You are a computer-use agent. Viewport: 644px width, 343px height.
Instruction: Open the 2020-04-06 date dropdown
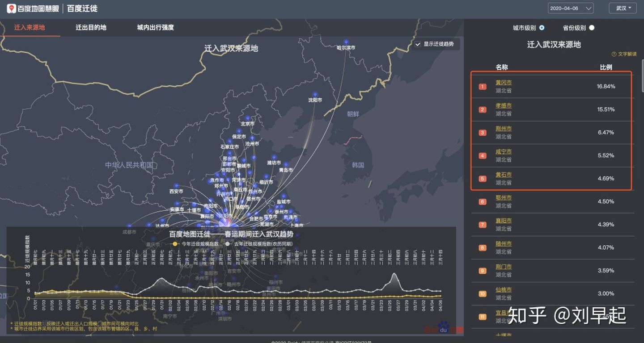[x=571, y=8]
